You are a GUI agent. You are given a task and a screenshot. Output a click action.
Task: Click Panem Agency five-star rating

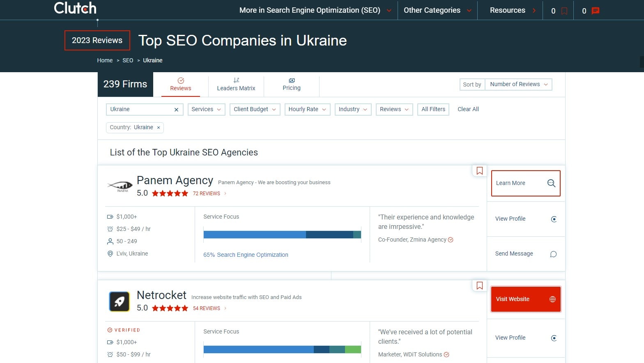pyautogui.click(x=170, y=193)
